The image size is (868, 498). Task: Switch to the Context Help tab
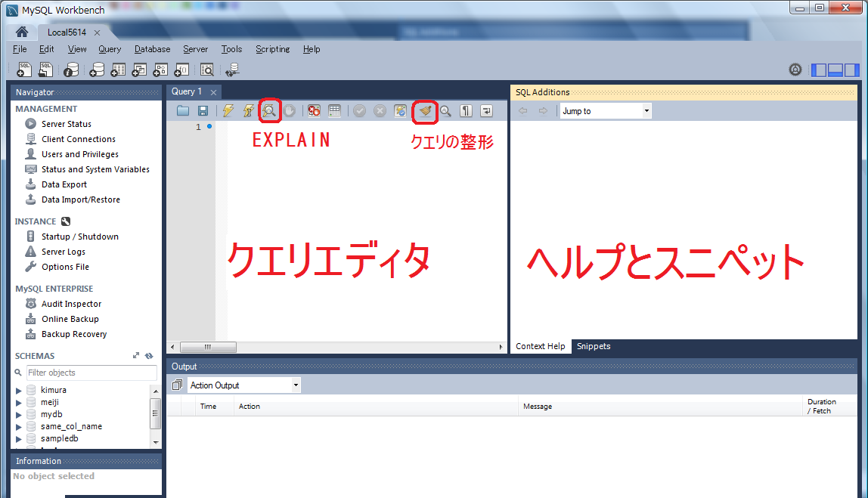pos(541,346)
